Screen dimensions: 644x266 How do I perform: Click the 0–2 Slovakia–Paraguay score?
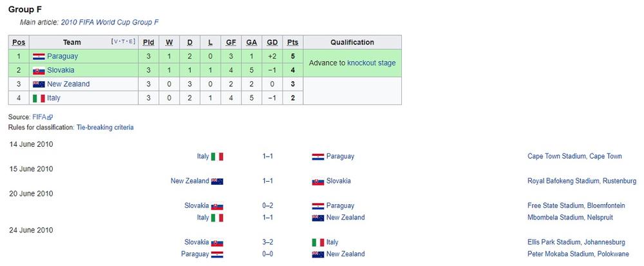(267, 206)
